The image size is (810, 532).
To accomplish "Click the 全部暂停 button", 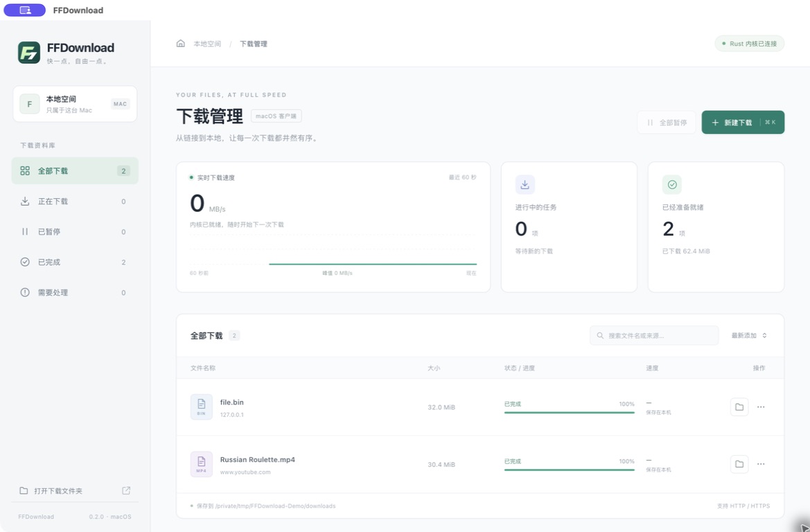I will [x=667, y=123].
